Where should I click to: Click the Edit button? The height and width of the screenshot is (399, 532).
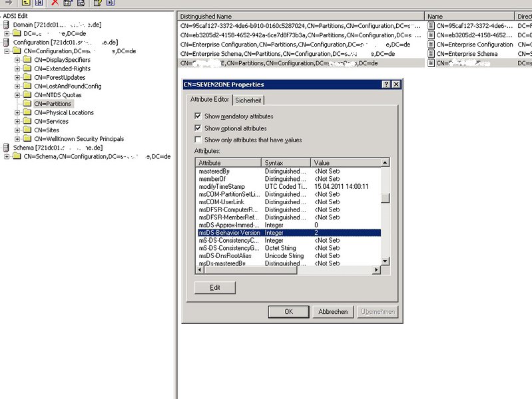click(x=215, y=287)
